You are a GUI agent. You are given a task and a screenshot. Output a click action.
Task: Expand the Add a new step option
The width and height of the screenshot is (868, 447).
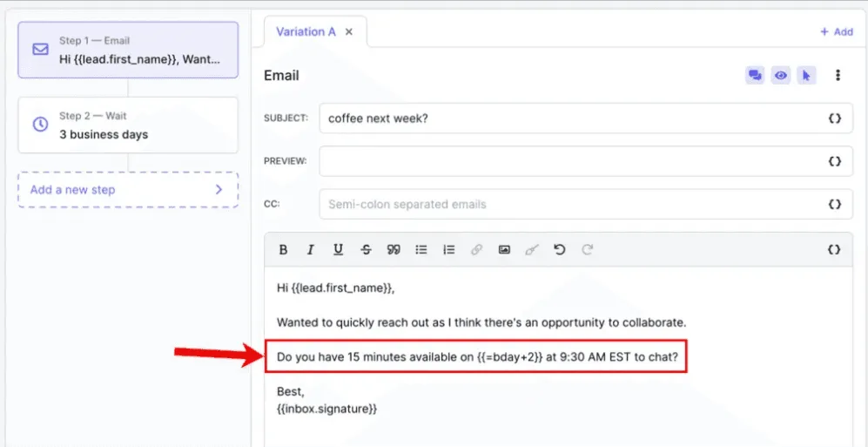coord(128,190)
